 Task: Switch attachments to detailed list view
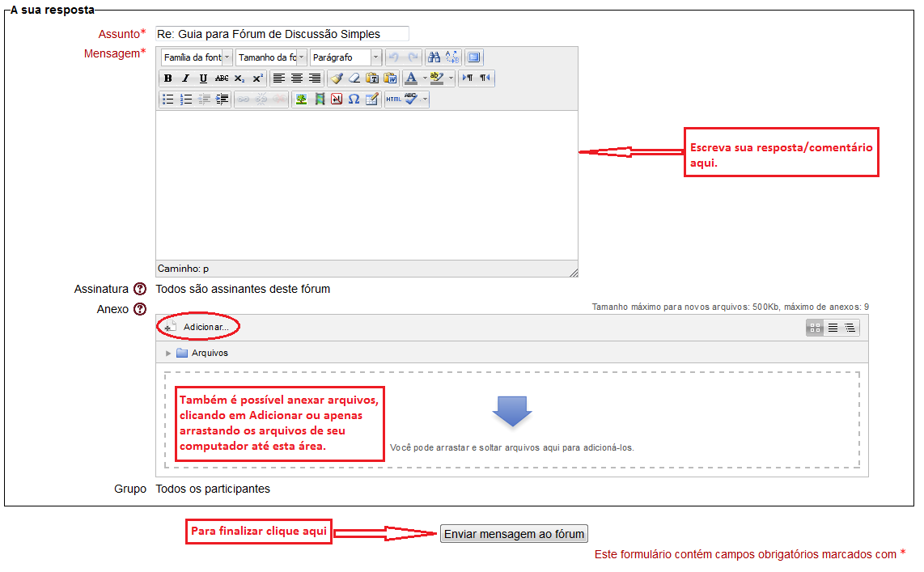click(x=833, y=328)
